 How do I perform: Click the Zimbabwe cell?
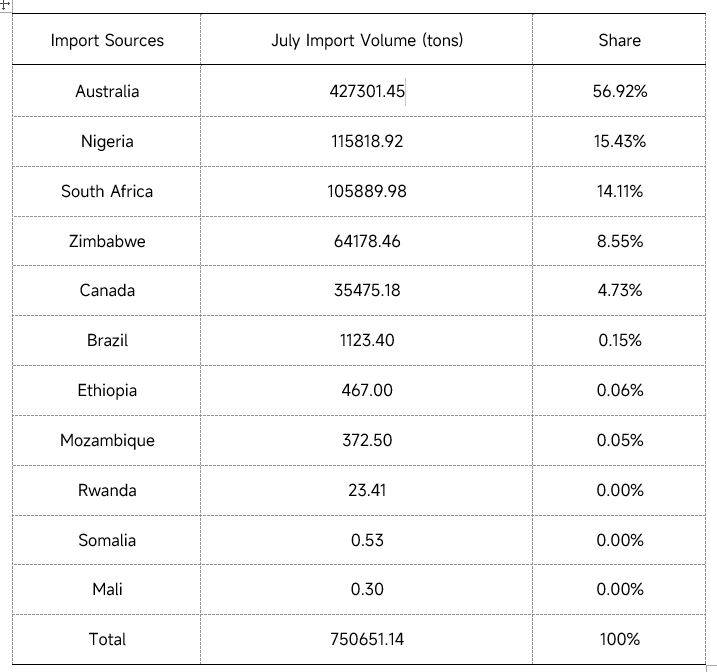[x=107, y=241]
